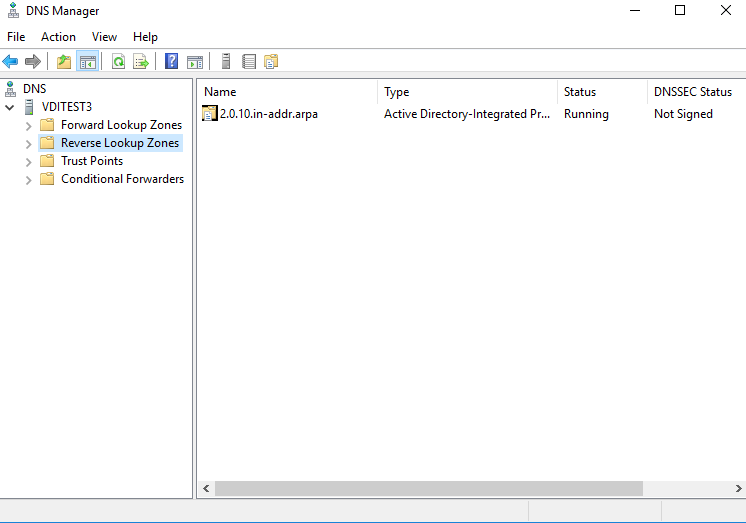Refresh the DNS view

[x=118, y=61]
